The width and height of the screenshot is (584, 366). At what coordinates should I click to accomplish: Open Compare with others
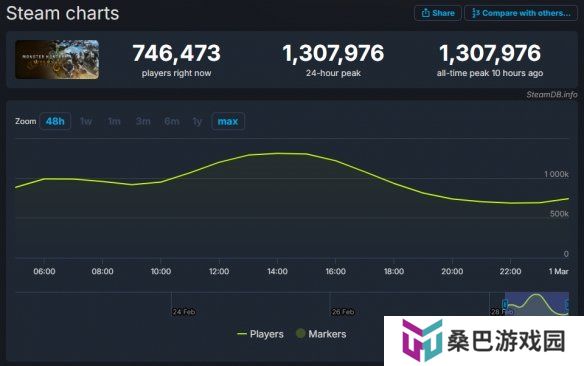[521, 13]
